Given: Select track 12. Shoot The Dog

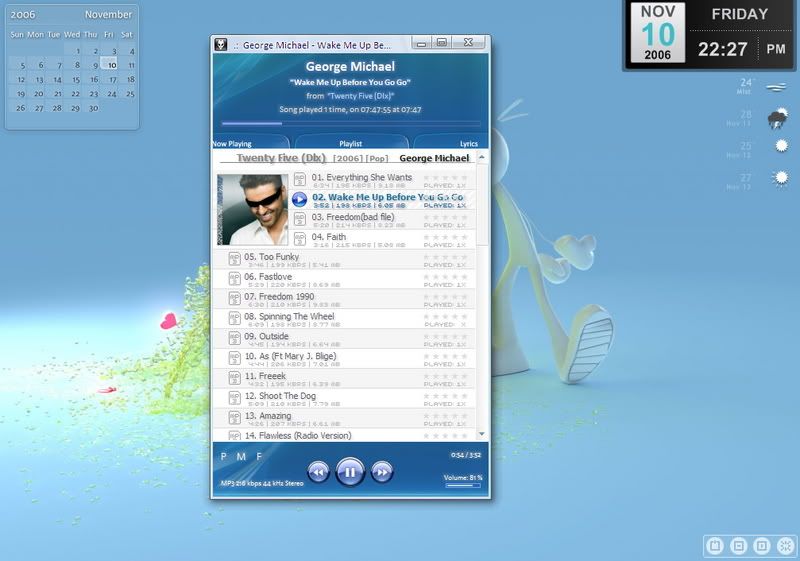Looking at the screenshot, I should pyautogui.click(x=280, y=396).
